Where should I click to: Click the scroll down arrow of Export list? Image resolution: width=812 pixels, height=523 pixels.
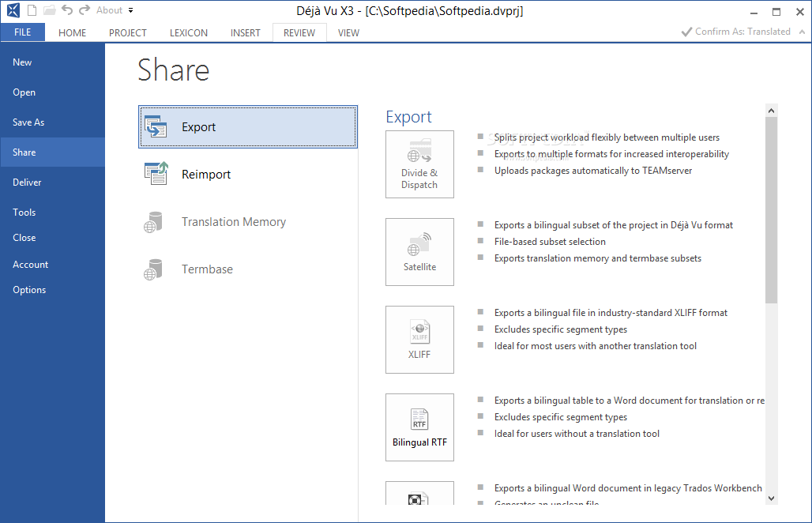771,499
